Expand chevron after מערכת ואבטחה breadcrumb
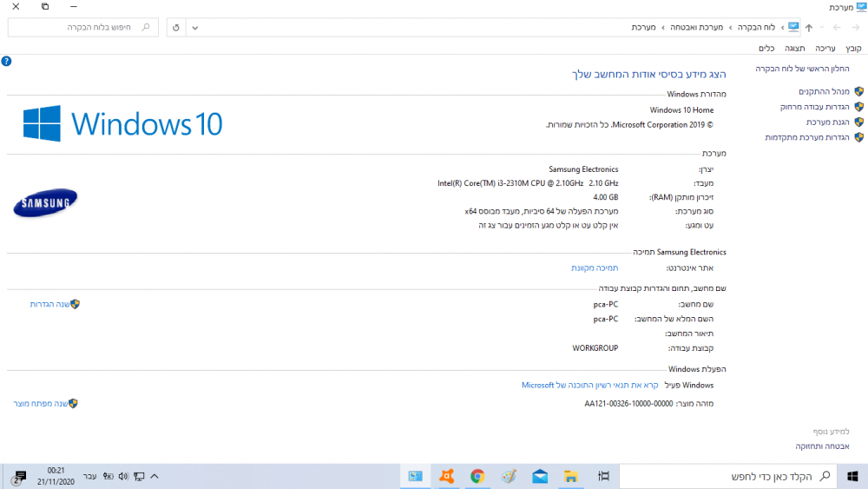This screenshot has width=868, height=489. coord(662,28)
